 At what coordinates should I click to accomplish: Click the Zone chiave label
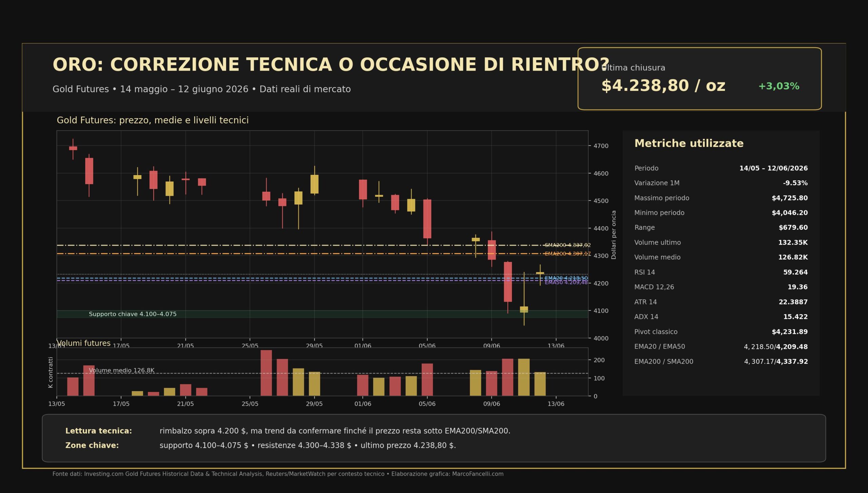[x=92, y=445]
